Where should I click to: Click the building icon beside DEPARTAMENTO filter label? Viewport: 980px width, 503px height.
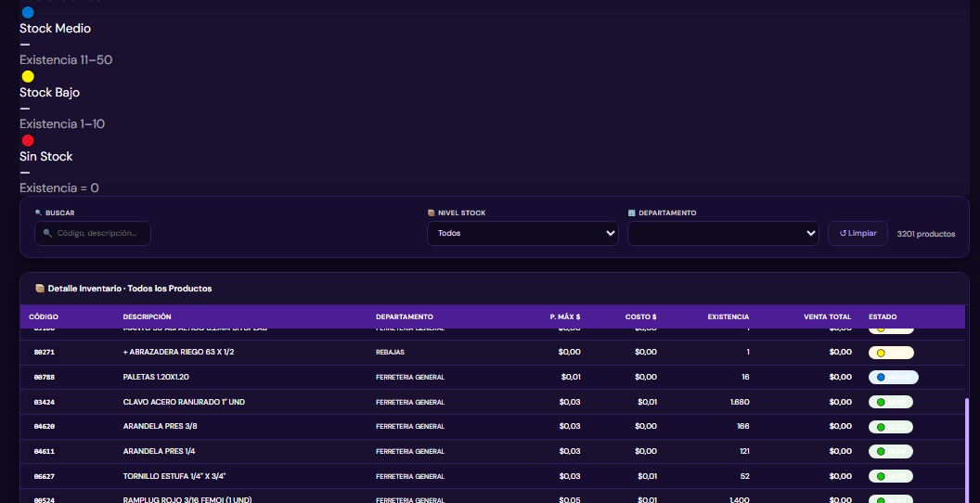click(632, 213)
